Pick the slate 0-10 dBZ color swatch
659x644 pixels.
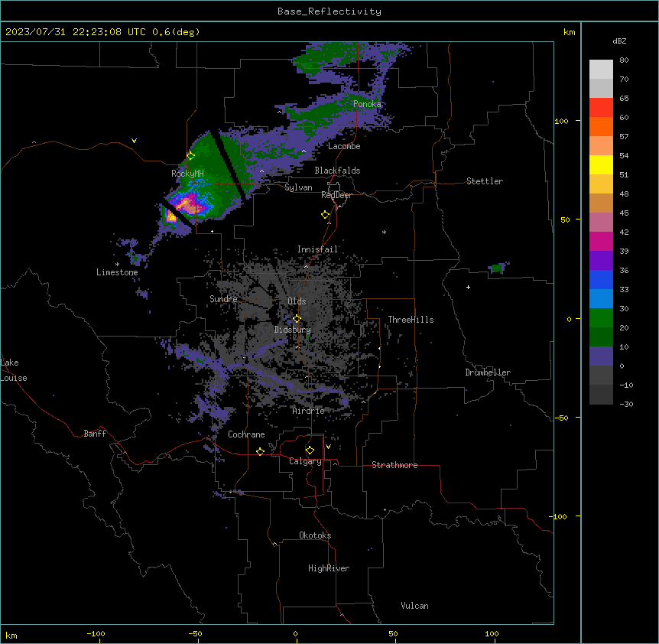pos(601,356)
